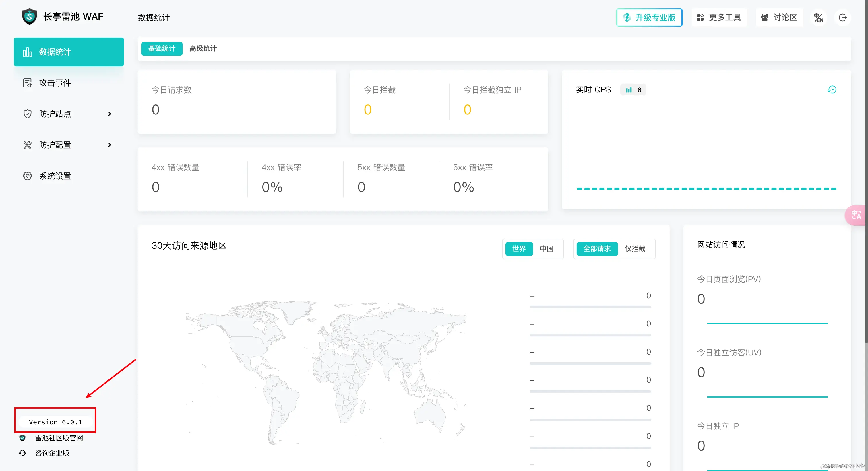Open 攻击事件 from sidebar

click(x=55, y=83)
